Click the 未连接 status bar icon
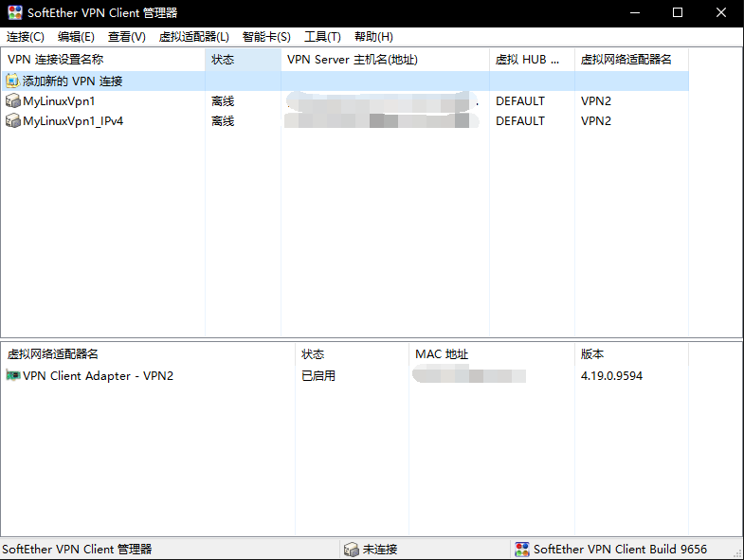This screenshot has height=560, width=744. point(351,549)
